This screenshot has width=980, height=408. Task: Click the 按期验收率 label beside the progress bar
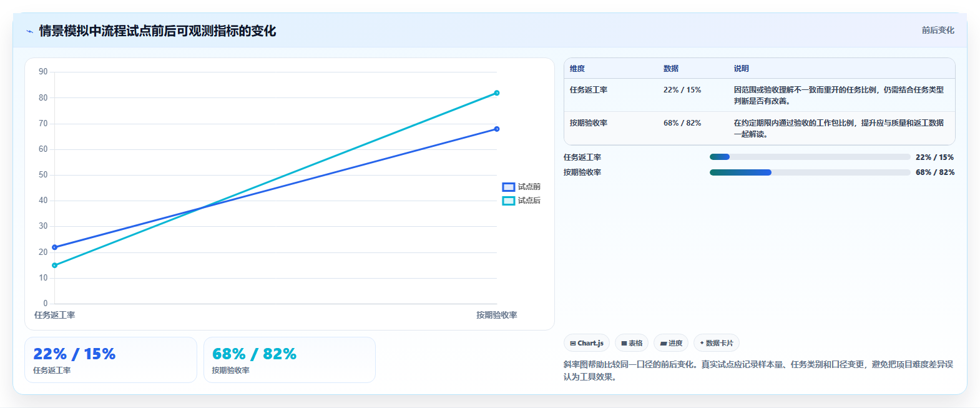click(x=582, y=172)
